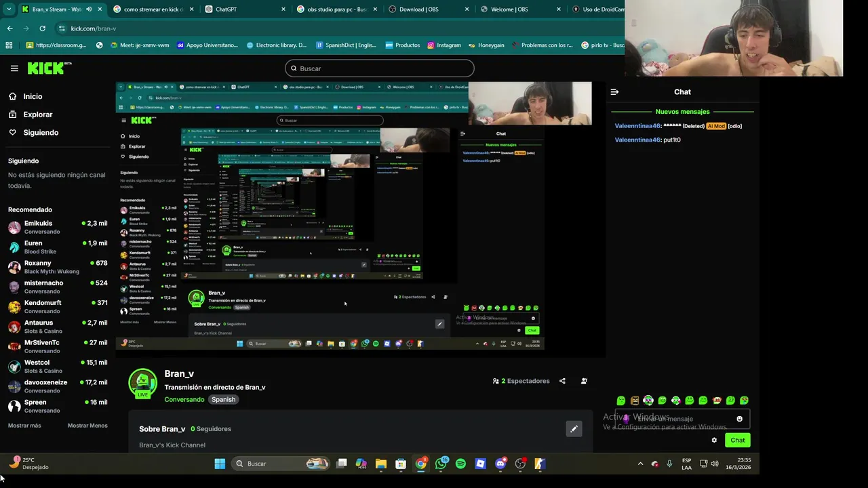
Task: Share the Bran_v stream via share icon
Action: click(x=562, y=381)
